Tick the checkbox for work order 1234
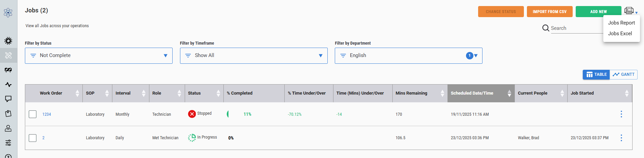This screenshot has height=158, width=644. [x=33, y=114]
